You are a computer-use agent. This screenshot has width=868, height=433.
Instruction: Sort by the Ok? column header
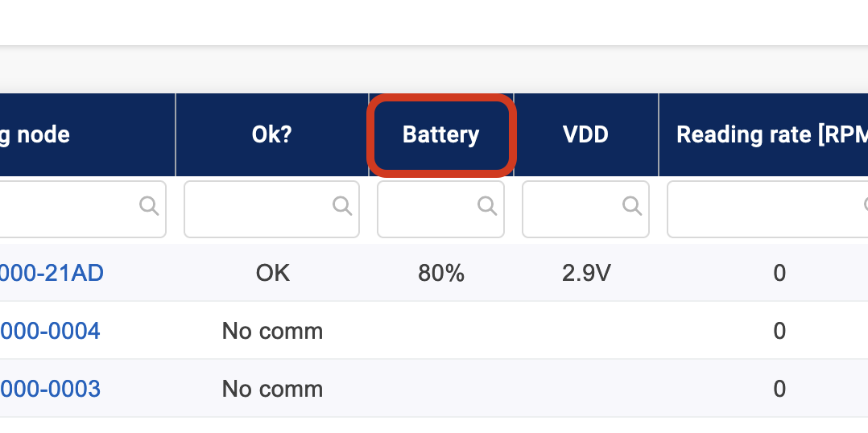click(x=271, y=134)
